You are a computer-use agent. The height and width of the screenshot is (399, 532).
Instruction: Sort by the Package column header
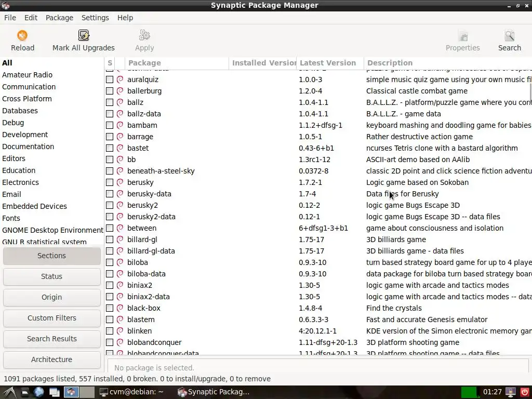[177, 63]
